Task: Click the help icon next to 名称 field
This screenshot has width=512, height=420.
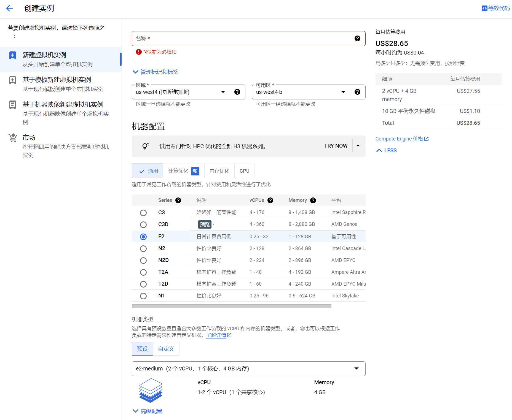Action: coord(358,39)
